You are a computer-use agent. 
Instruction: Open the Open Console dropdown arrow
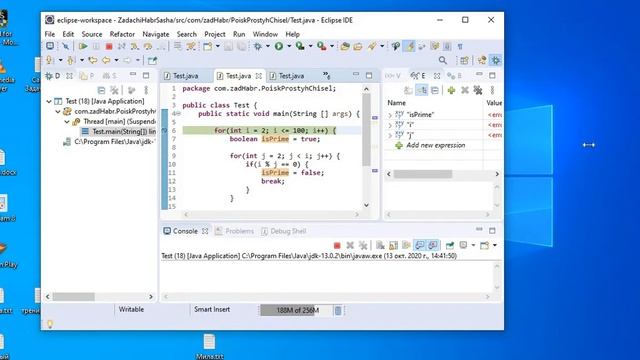pyautogui.click(x=495, y=245)
